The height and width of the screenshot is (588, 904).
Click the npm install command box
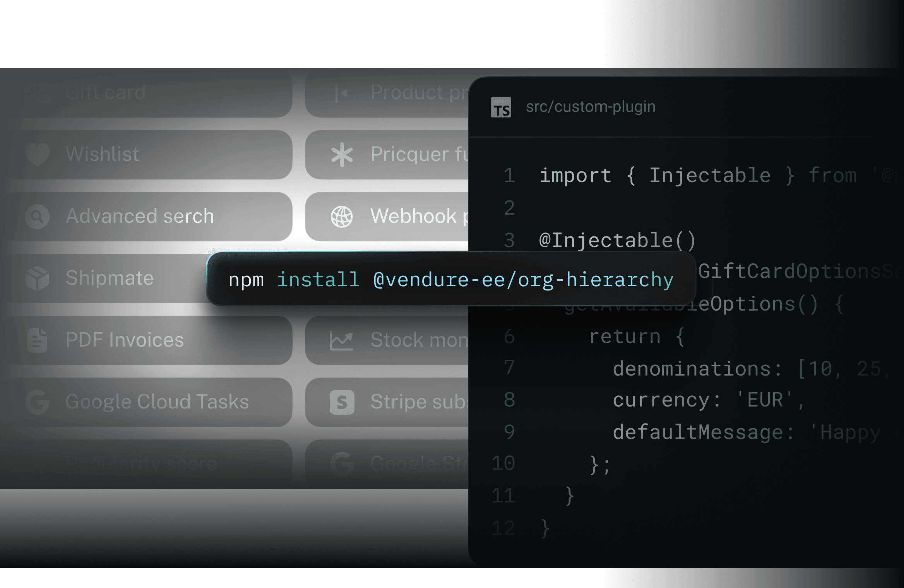click(451, 279)
